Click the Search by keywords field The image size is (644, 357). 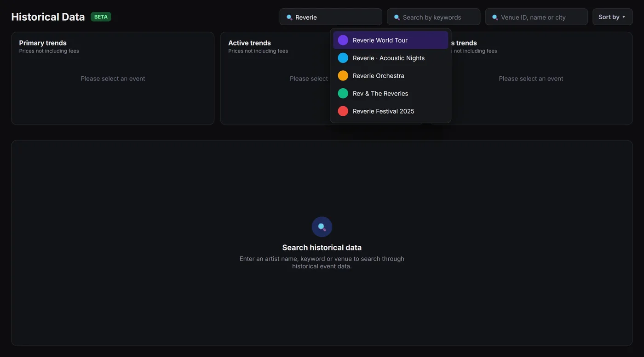click(x=433, y=17)
